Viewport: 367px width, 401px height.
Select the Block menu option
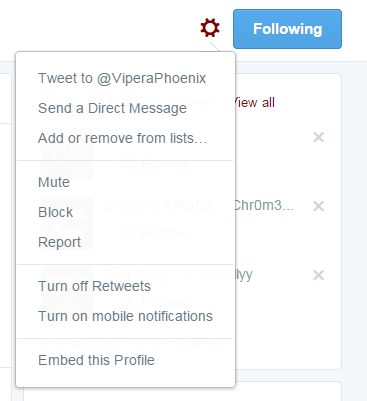pyautogui.click(x=55, y=212)
